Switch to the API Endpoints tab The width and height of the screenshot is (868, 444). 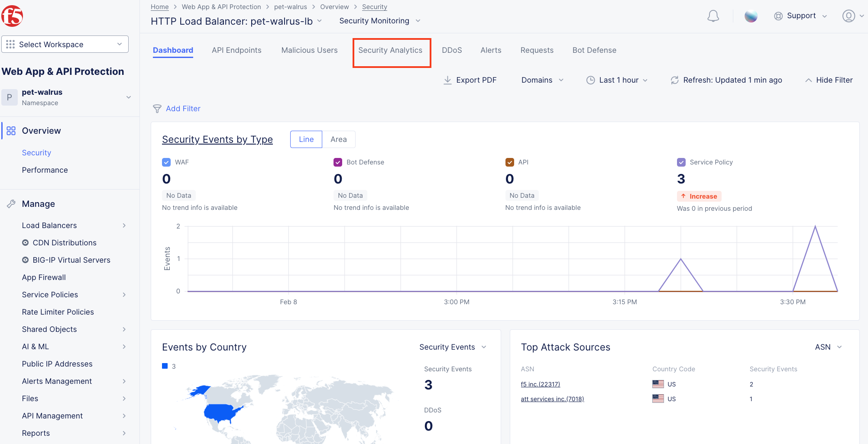pos(236,50)
